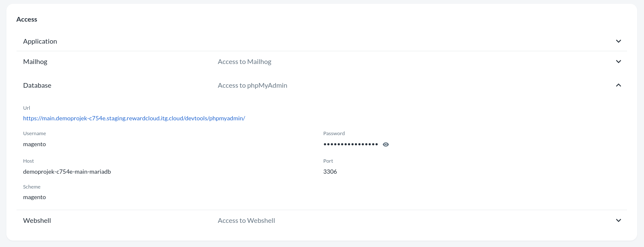Select the Port value 3306
Screen dimensions: 644x247
[x=330, y=172]
